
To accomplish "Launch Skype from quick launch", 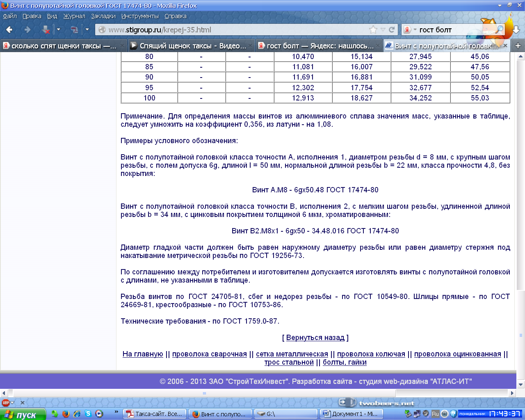I will coord(88,414).
